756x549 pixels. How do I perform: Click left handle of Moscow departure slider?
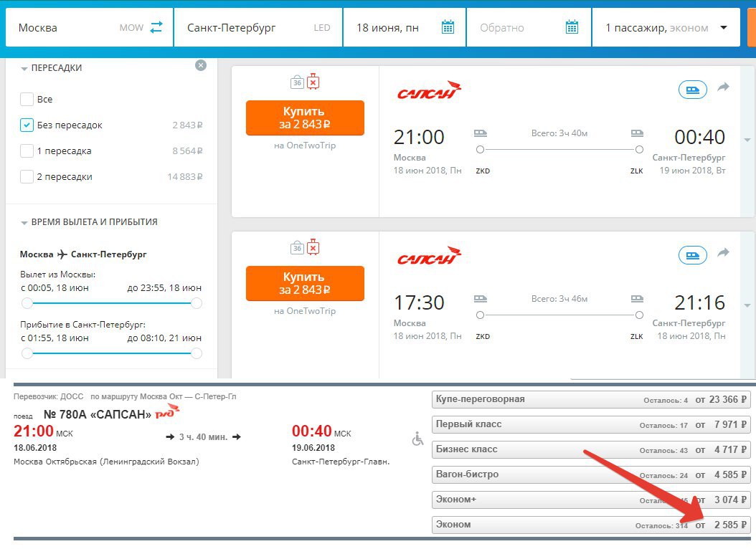point(27,303)
